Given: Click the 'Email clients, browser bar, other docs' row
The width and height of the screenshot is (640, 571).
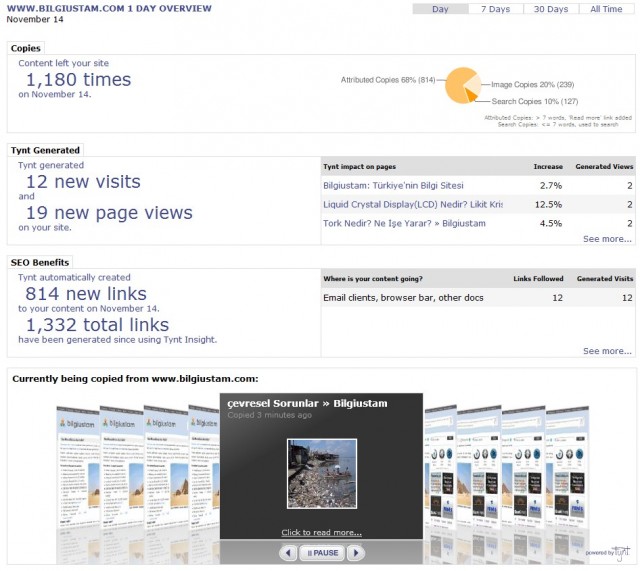Looking at the screenshot, I should click(x=478, y=298).
